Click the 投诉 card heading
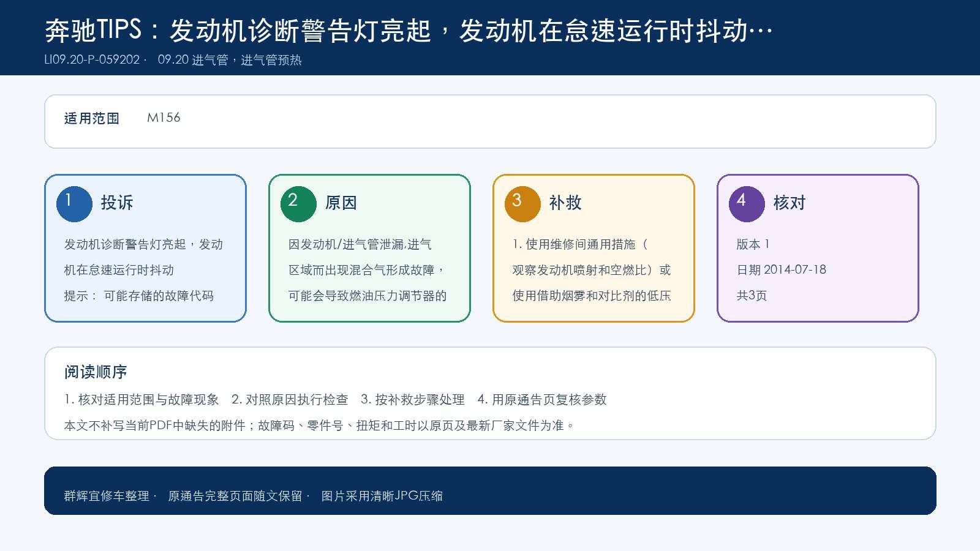 pyautogui.click(x=117, y=203)
